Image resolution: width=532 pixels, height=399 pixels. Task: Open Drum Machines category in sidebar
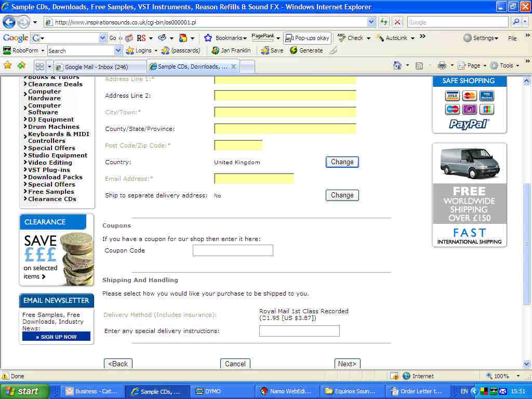pyautogui.click(x=54, y=127)
